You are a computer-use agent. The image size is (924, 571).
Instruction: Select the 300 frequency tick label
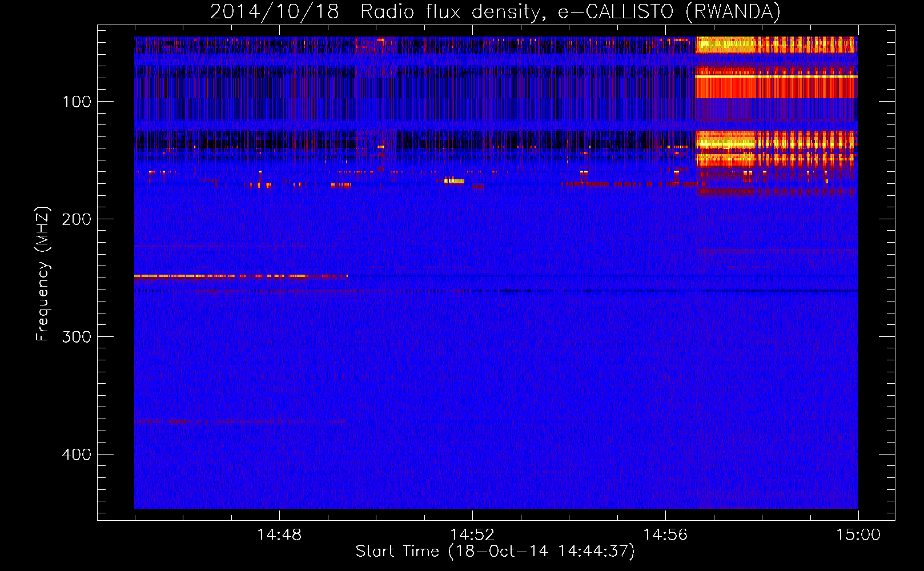(x=77, y=337)
